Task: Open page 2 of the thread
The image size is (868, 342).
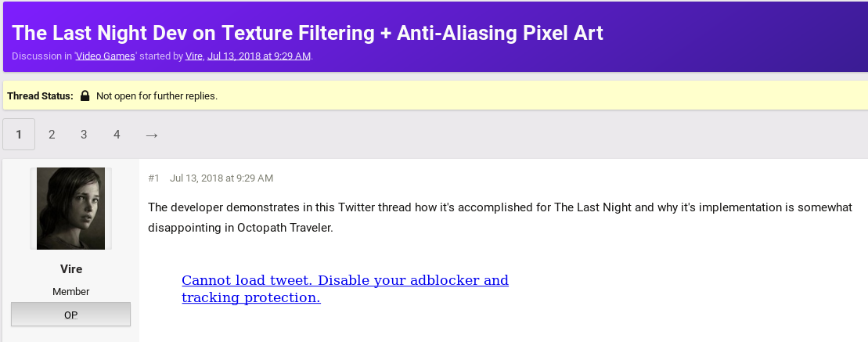Action: pyautogui.click(x=52, y=135)
